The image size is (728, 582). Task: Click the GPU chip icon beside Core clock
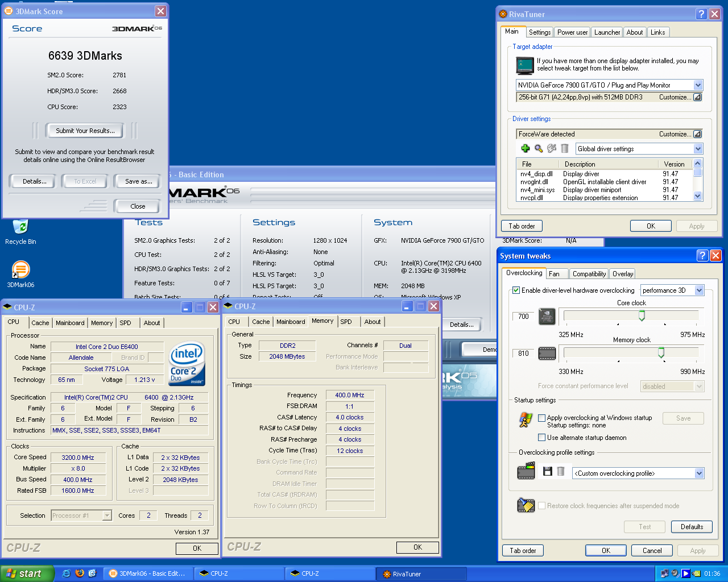[x=547, y=317]
